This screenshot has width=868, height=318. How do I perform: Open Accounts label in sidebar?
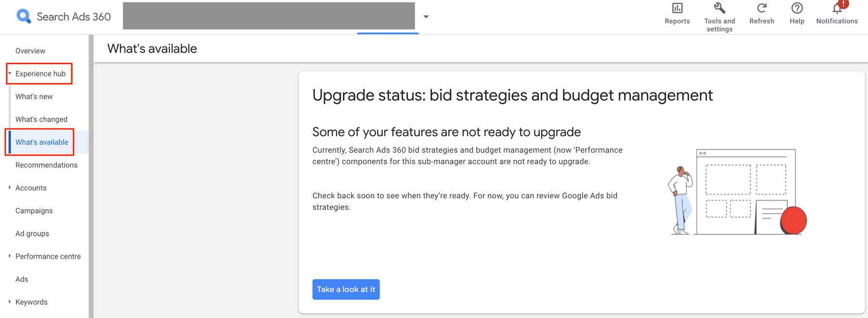coord(31,188)
